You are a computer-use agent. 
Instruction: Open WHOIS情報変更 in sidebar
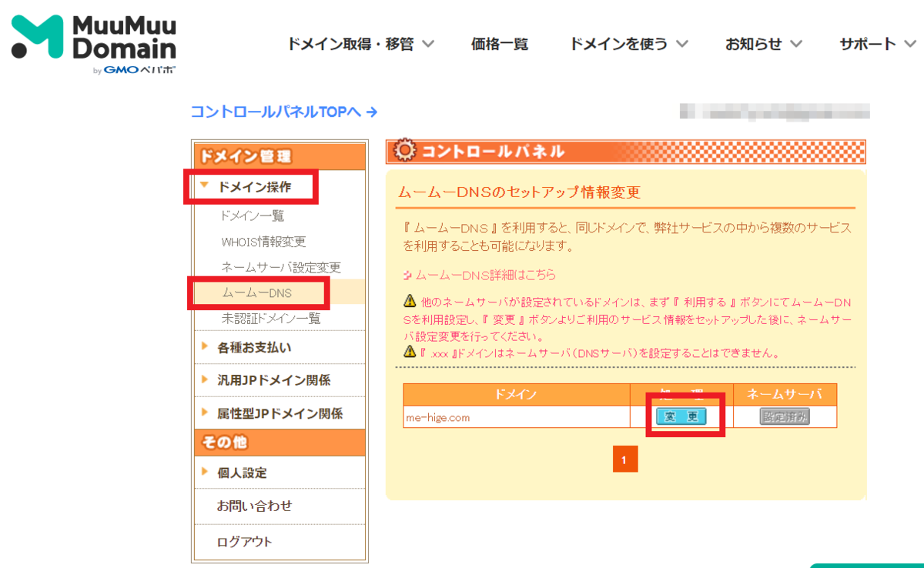coord(263,242)
